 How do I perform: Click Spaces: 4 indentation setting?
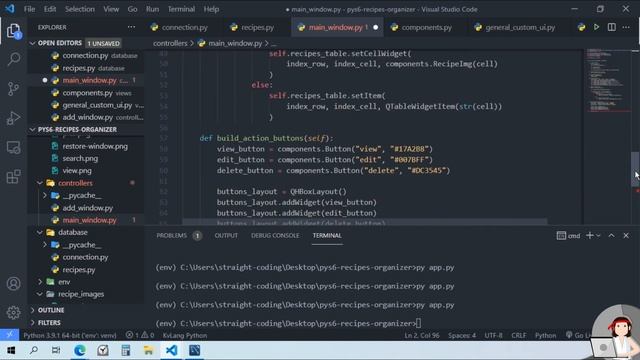(462, 335)
